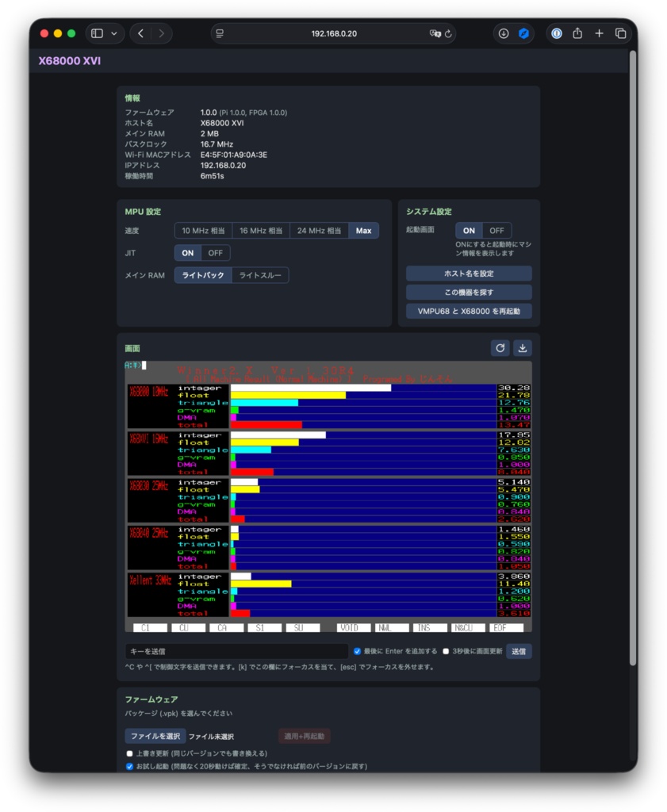This screenshot has width=667, height=812.
Task: Refresh the 画面 screen capture
Action: (500, 348)
